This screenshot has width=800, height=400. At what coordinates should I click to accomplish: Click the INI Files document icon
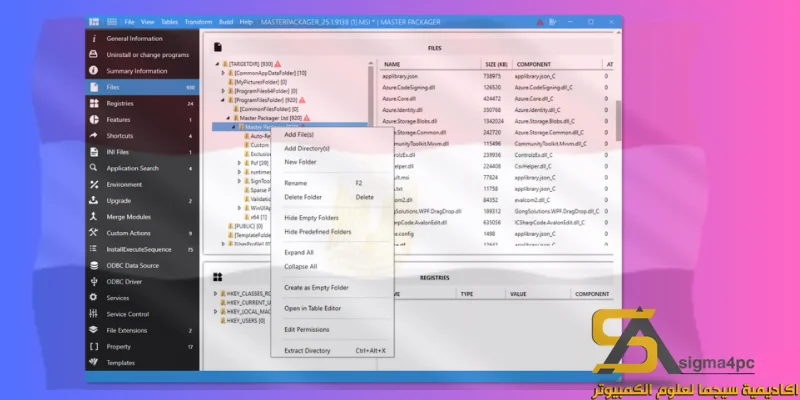click(x=93, y=152)
